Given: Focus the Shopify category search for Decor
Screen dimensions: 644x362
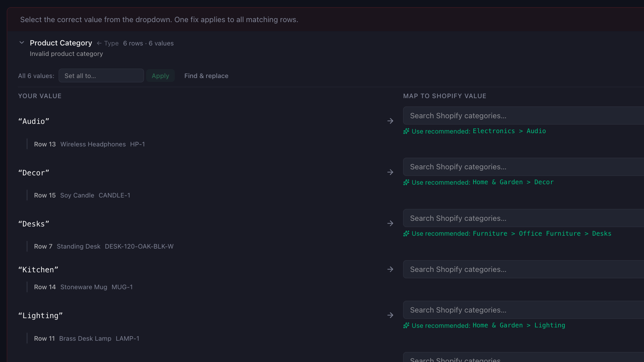Looking at the screenshot, I should (x=523, y=167).
